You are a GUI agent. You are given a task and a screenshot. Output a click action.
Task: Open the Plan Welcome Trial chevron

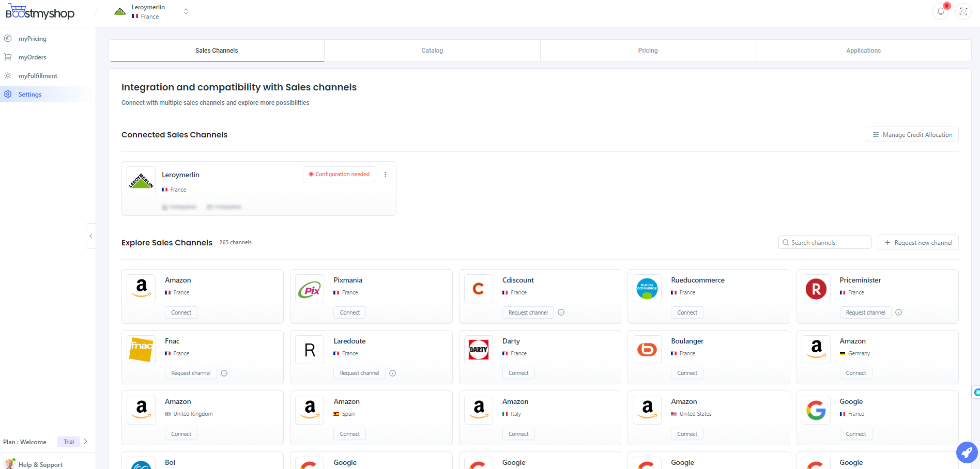85,442
